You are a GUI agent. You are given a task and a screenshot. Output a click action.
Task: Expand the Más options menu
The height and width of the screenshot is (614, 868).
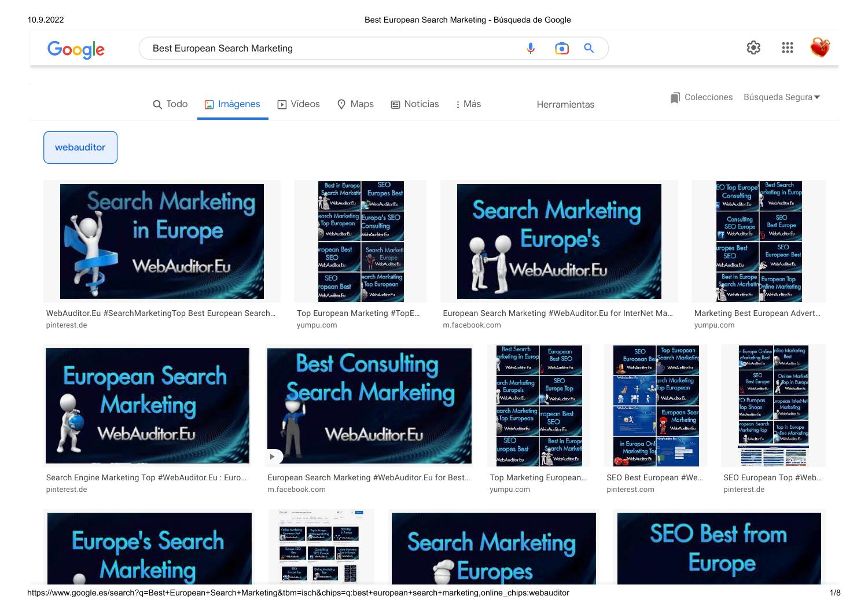(x=468, y=104)
